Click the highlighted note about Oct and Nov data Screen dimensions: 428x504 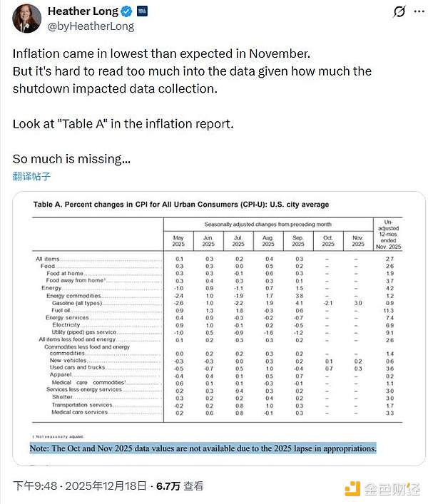tap(203, 448)
